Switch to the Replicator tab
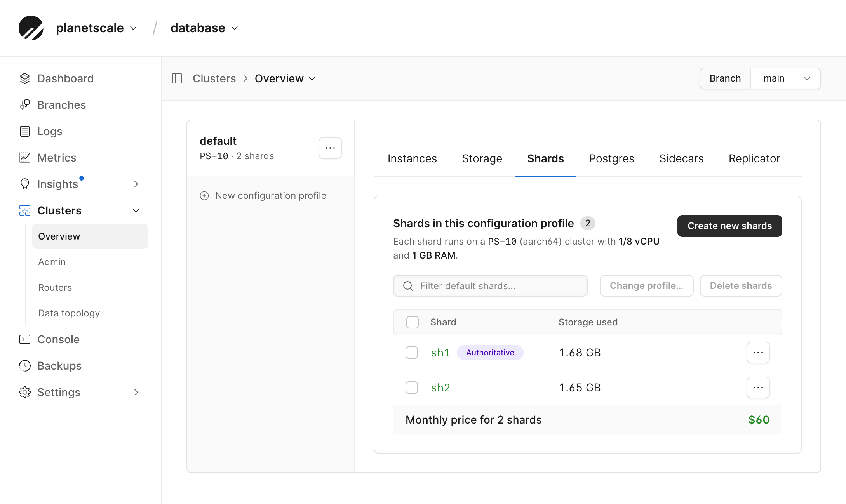846x504 pixels. coord(754,158)
